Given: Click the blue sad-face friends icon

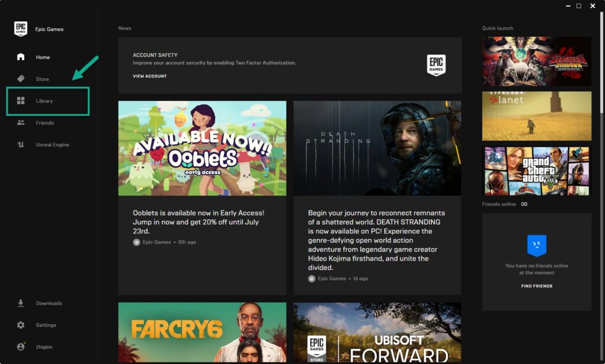Looking at the screenshot, I should pos(536,245).
